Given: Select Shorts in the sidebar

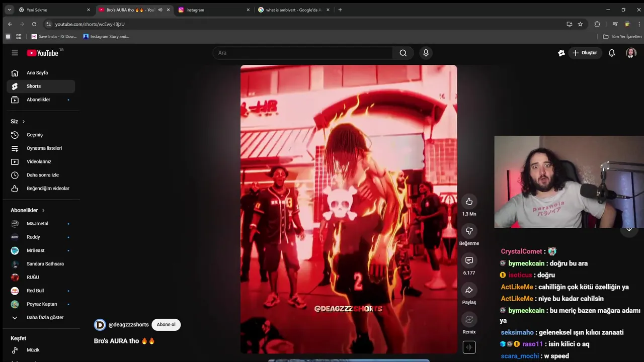Looking at the screenshot, I should click(x=41, y=86).
